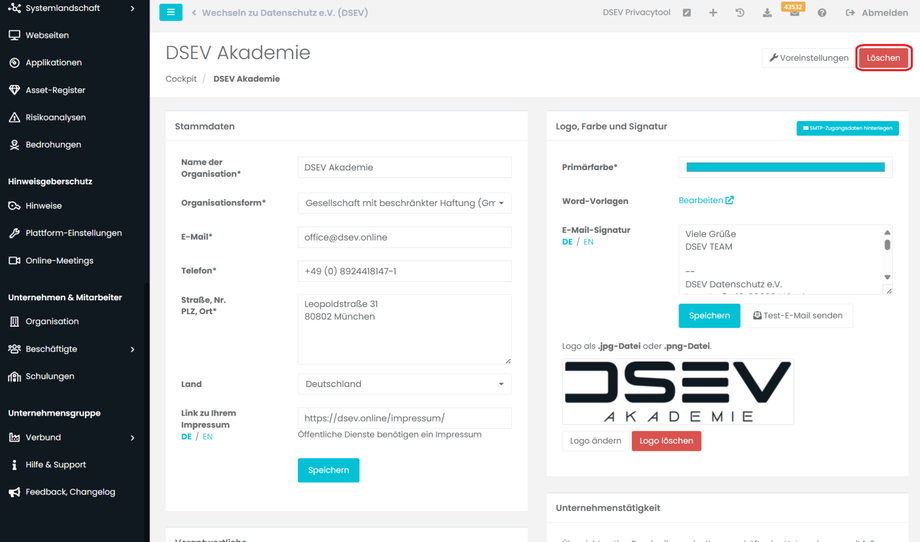Click the hamburger menu toggle button
920x542 pixels.
[170, 13]
